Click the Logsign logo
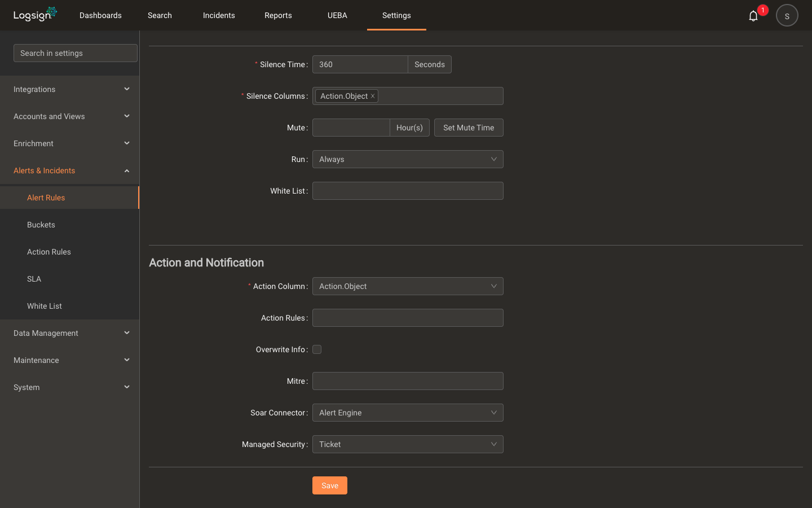Image resolution: width=812 pixels, height=508 pixels. [35, 14]
